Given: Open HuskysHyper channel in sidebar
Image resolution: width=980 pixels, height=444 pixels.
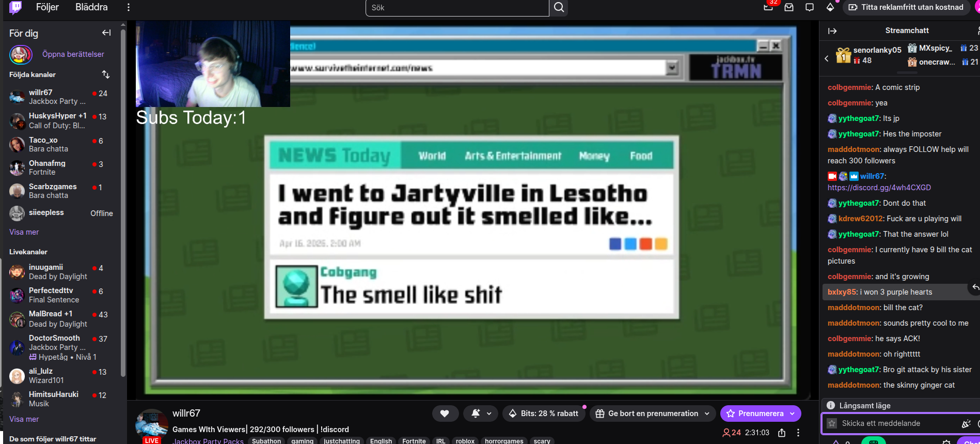Looking at the screenshot, I should click(x=61, y=120).
